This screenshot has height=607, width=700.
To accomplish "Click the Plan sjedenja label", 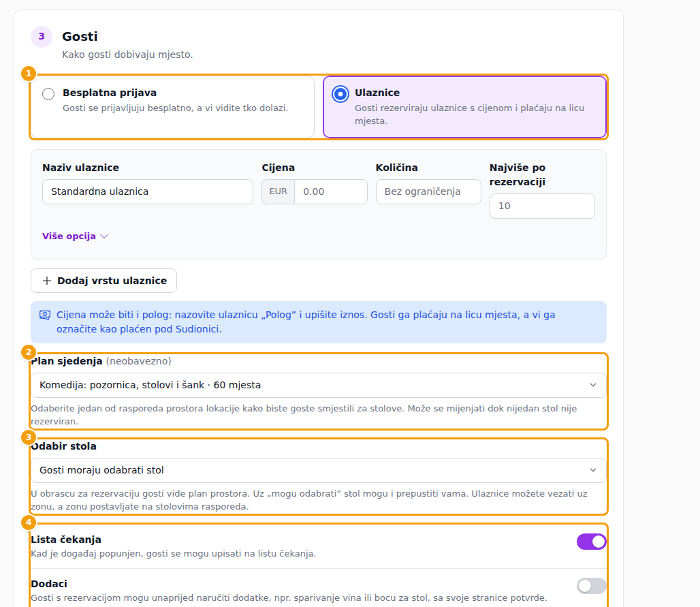I will coord(67,361).
